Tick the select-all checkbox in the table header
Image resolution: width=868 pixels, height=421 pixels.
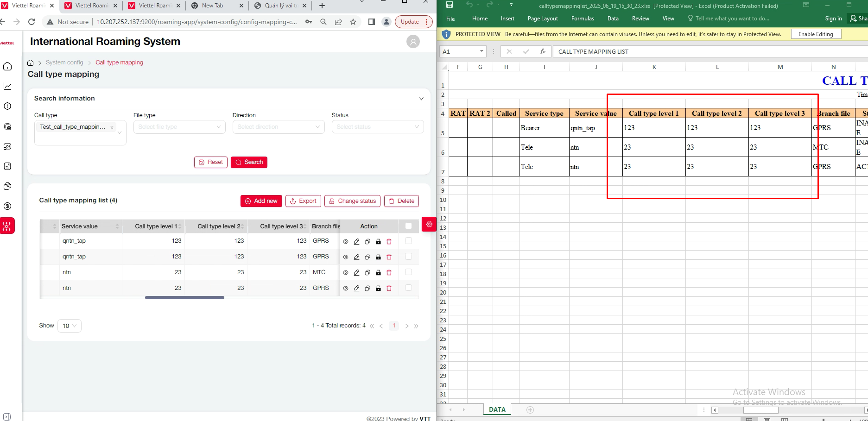point(408,226)
